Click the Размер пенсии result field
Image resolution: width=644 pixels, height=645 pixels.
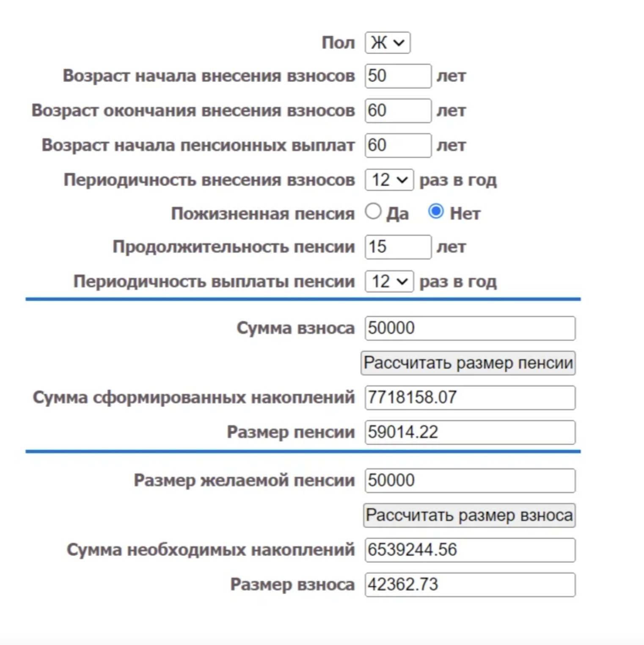(470, 432)
